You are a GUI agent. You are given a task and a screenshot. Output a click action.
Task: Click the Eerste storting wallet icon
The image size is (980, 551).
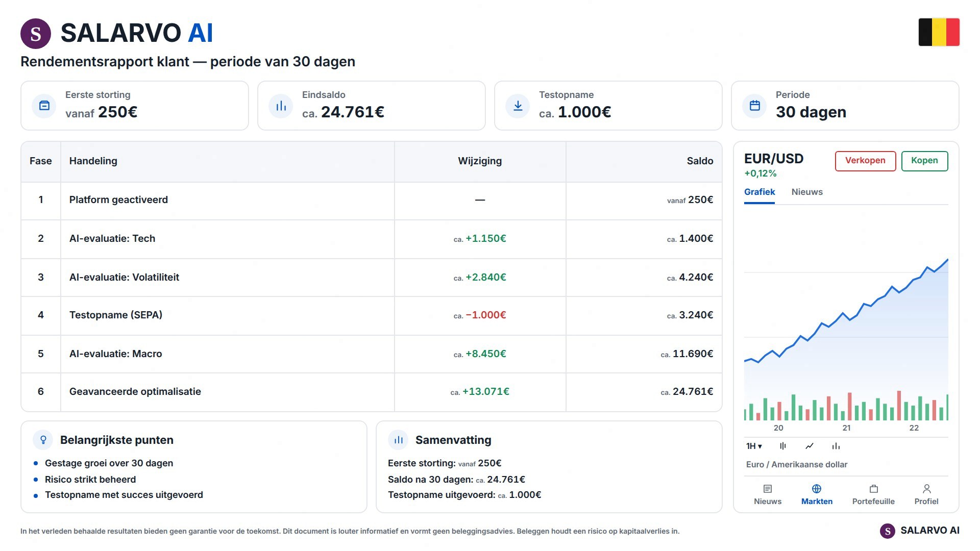(44, 106)
